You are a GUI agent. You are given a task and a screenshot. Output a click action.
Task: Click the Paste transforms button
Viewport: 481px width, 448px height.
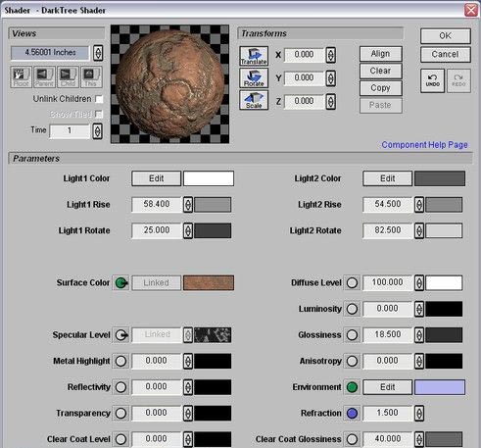[x=380, y=105]
